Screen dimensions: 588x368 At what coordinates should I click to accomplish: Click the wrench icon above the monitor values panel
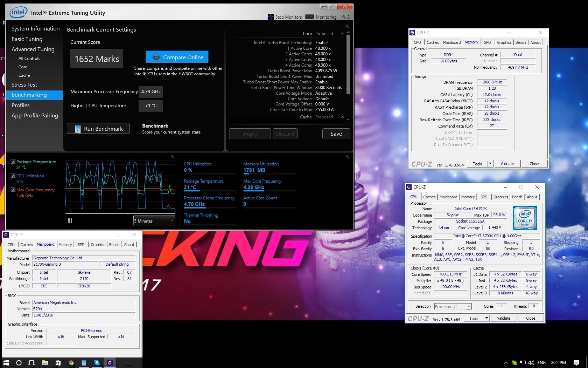click(347, 157)
